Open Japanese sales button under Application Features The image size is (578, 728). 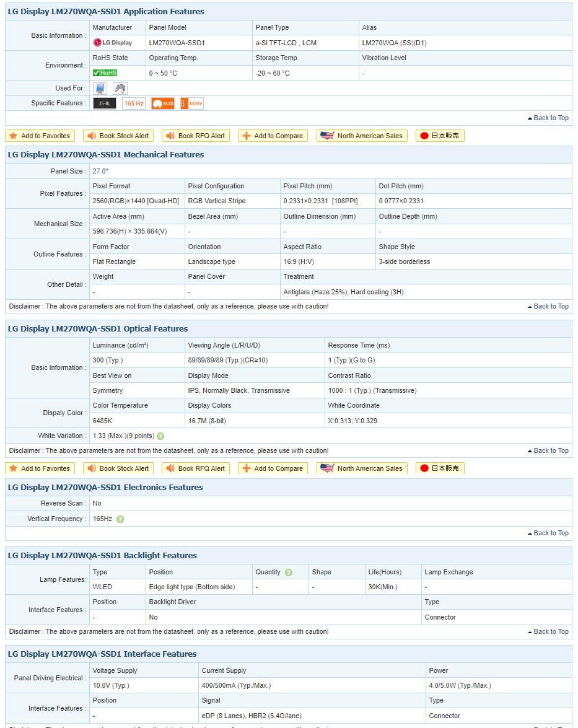(x=440, y=136)
